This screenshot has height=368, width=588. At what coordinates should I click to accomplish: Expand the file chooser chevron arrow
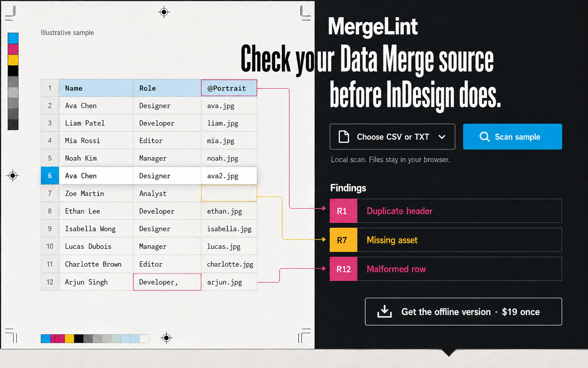pyautogui.click(x=442, y=137)
